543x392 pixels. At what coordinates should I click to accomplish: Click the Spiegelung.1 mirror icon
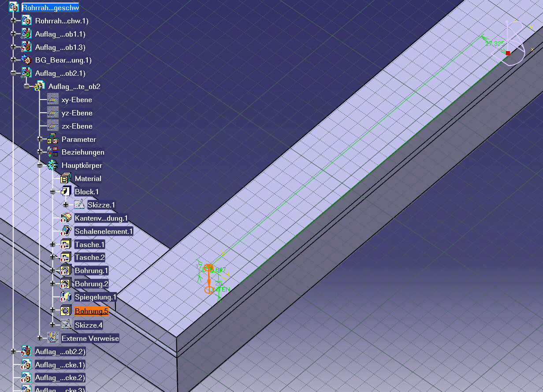pyautogui.click(x=66, y=297)
